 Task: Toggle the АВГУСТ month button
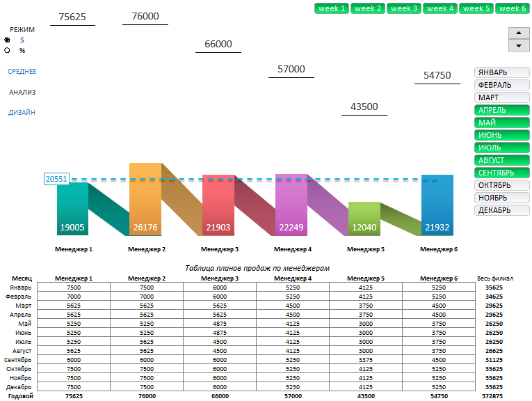(x=501, y=160)
